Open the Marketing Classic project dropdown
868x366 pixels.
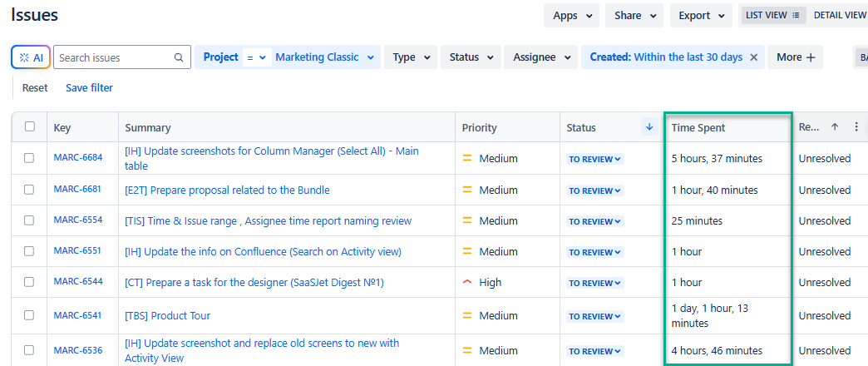pyautogui.click(x=324, y=57)
